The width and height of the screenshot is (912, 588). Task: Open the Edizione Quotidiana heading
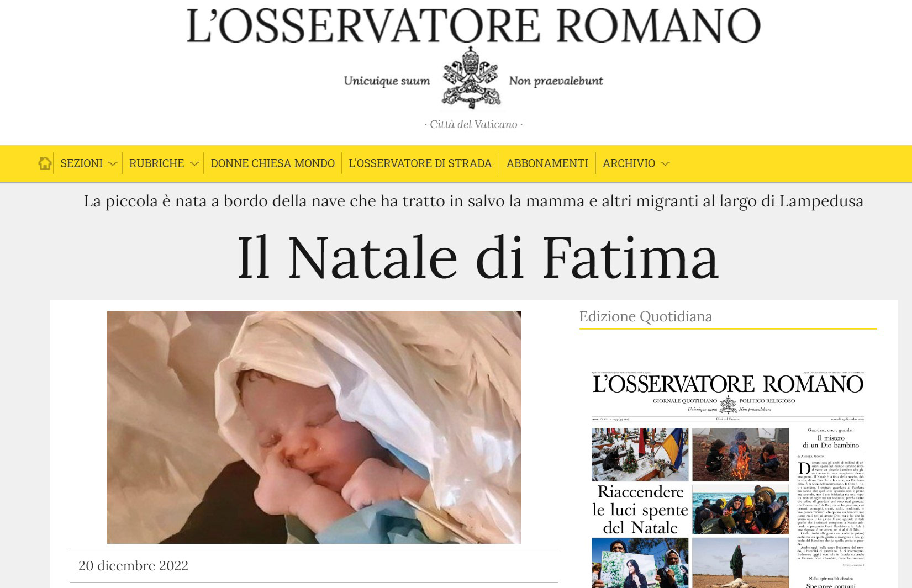coord(645,316)
